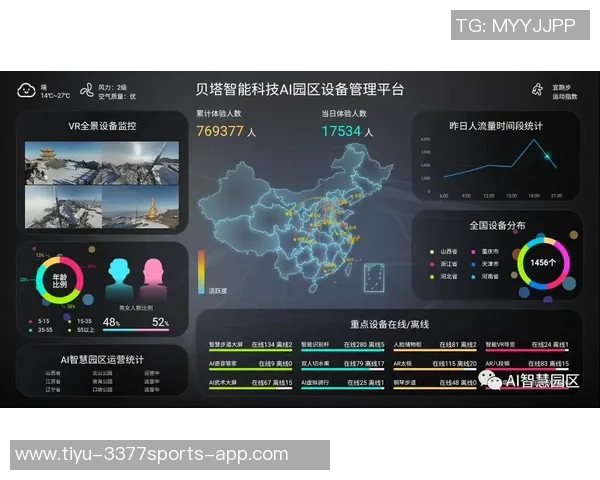Click the 55以上 age legend dot
The width and height of the screenshot is (600, 480).
(x=69, y=330)
